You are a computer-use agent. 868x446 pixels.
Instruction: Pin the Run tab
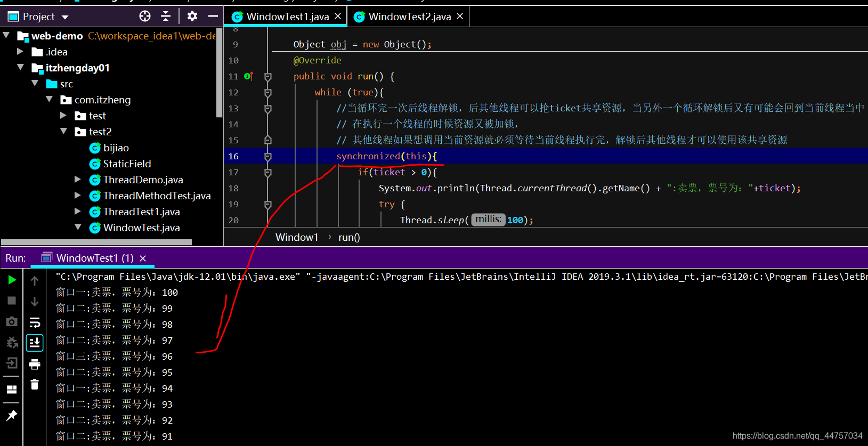(x=12, y=416)
